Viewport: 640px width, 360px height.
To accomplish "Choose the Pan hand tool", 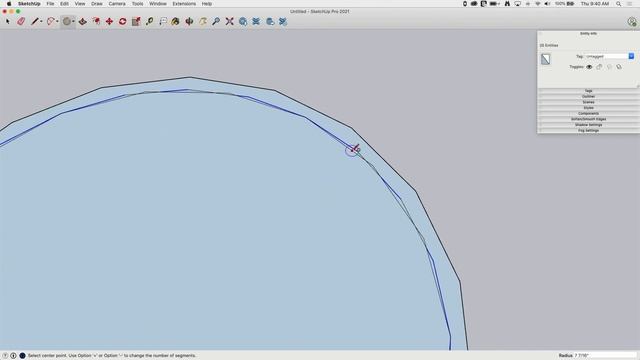I will [203, 21].
